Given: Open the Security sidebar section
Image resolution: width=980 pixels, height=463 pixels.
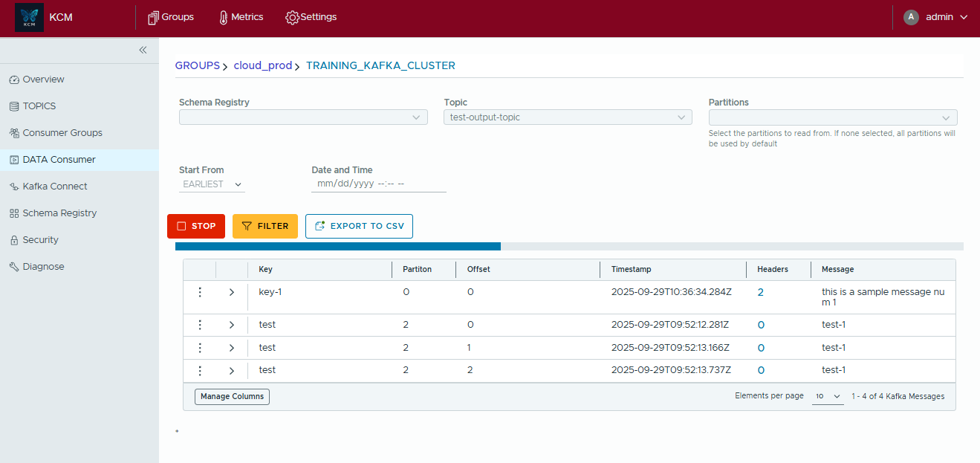Looking at the screenshot, I should pyautogui.click(x=40, y=240).
